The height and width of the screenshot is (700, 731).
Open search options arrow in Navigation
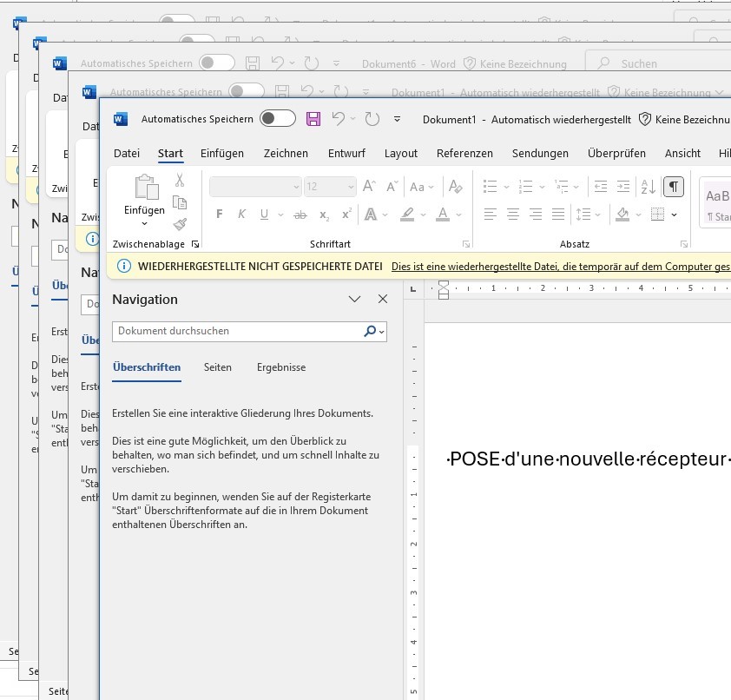[x=382, y=332]
